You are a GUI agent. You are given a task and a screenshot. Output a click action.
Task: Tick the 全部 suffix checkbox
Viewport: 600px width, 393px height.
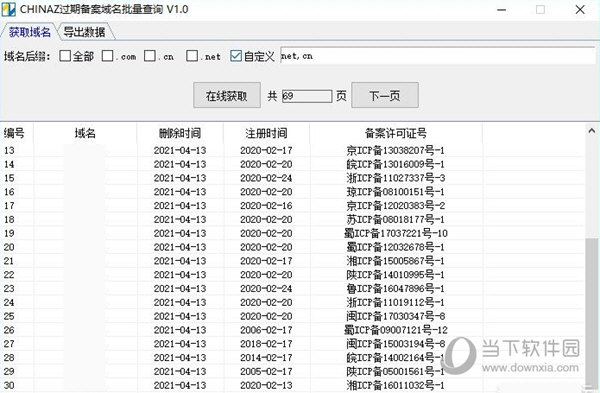tap(65, 56)
